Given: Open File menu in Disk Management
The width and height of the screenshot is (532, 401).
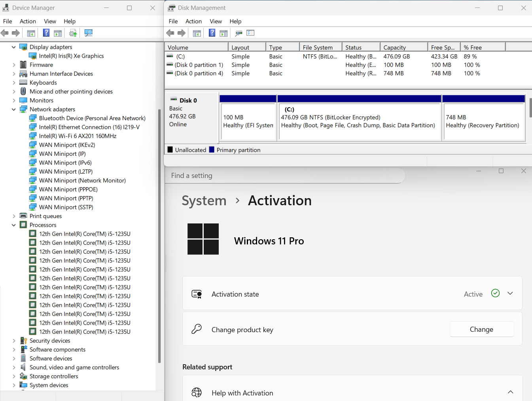Looking at the screenshot, I should tap(173, 21).
